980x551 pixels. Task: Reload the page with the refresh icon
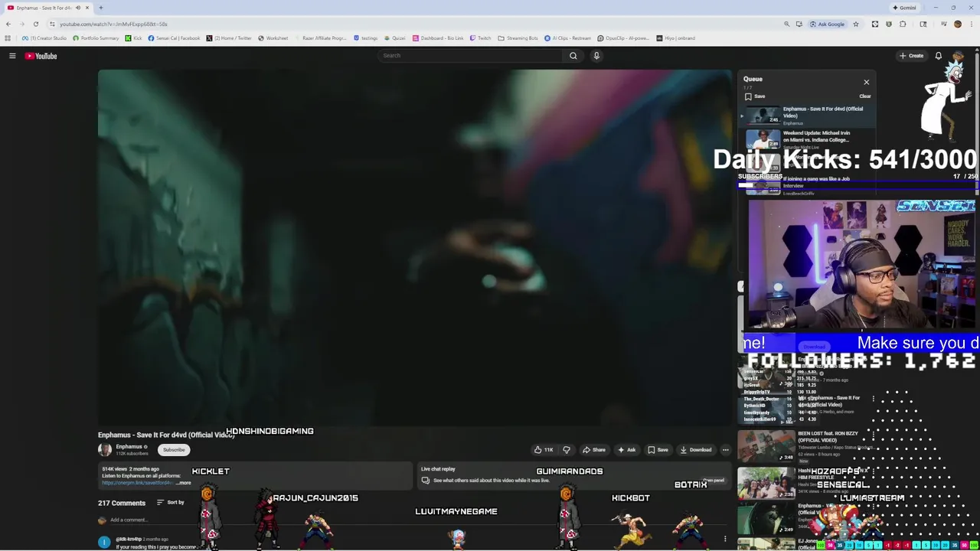(x=35, y=24)
